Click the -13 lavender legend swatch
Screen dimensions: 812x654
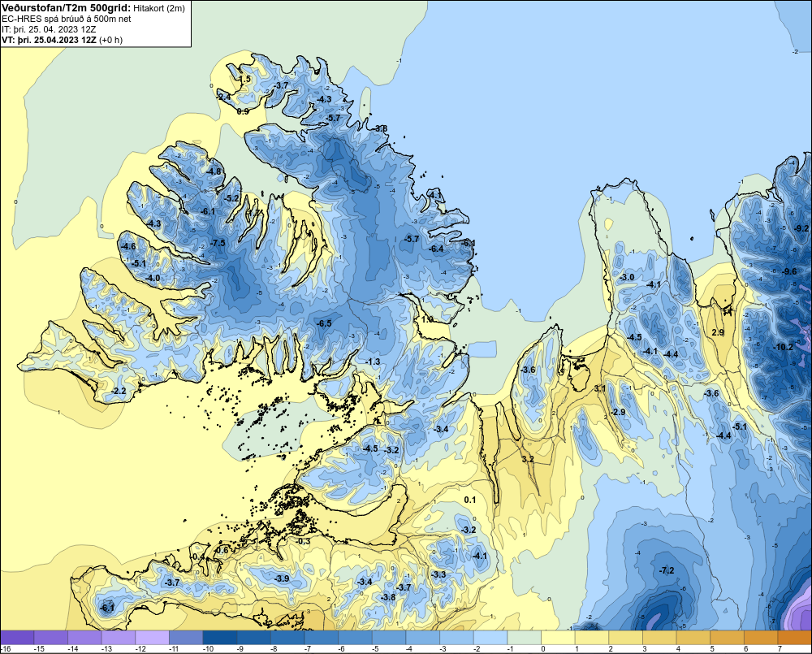tap(119, 638)
